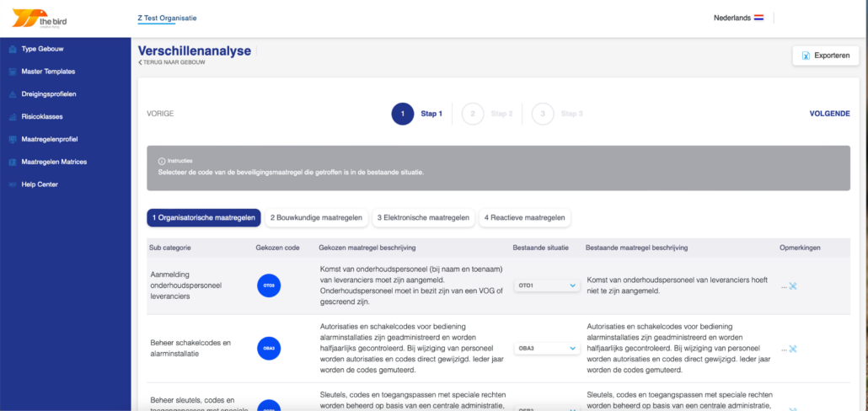Screen dimensions: 868x411
Task: Open Nederlands language selector
Action: [x=738, y=18]
